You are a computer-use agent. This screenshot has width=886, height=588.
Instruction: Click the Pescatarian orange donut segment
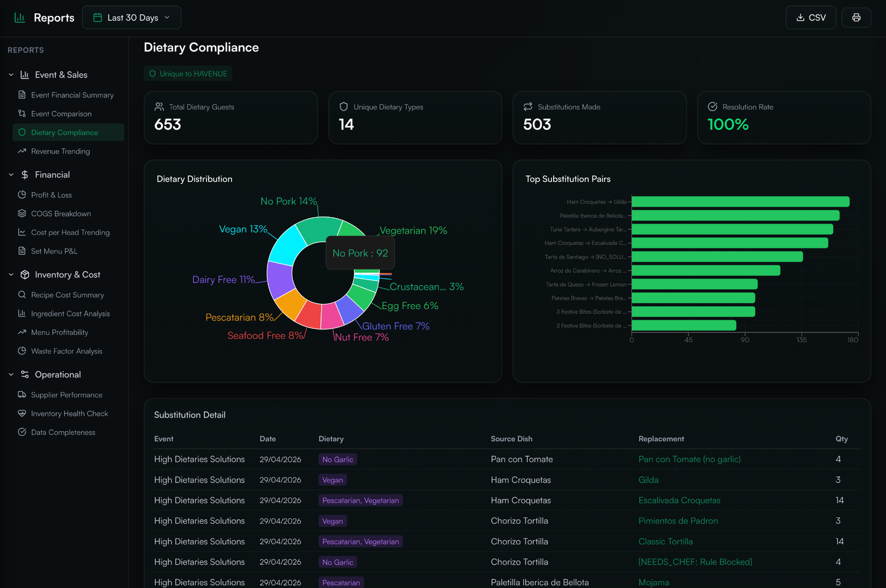[x=291, y=304]
